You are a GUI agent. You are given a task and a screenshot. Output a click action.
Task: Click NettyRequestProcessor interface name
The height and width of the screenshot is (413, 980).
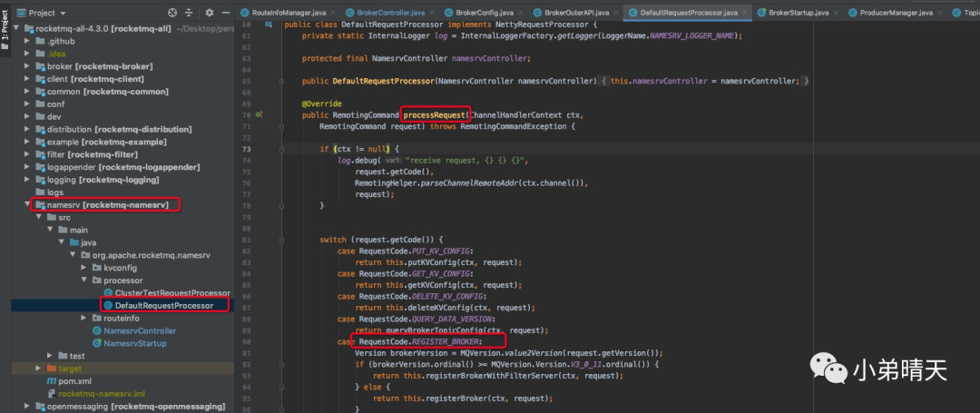(541, 24)
